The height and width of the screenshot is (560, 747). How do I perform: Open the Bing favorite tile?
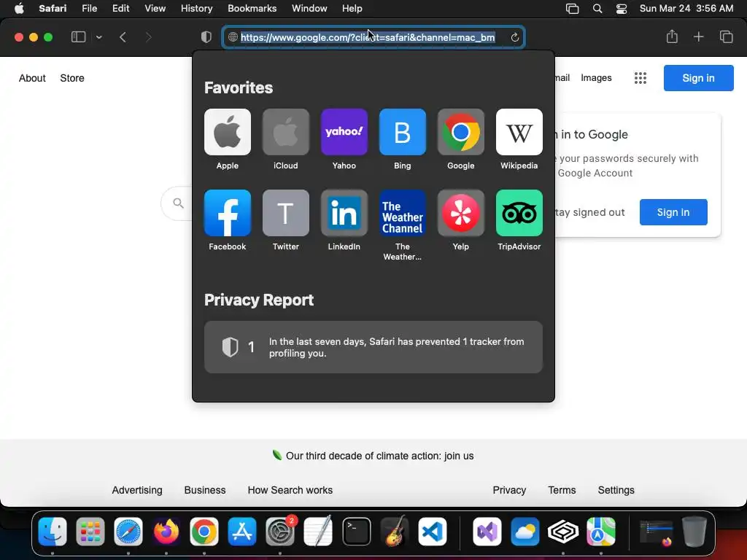click(403, 132)
